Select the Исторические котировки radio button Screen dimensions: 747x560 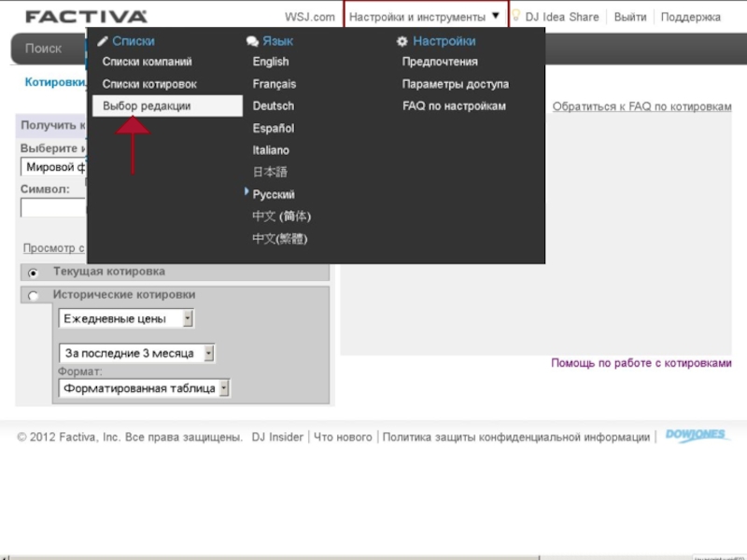(33, 296)
